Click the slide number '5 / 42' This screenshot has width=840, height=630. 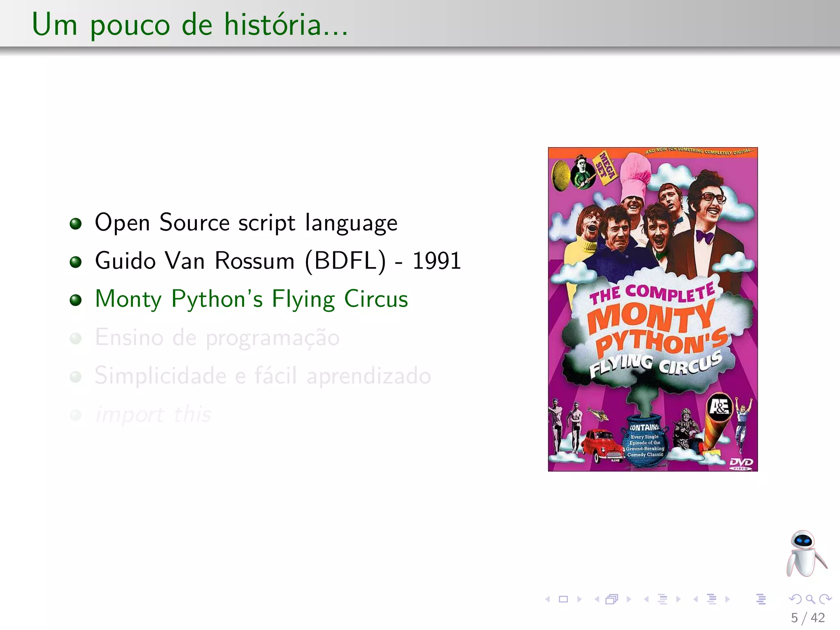click(808, 618)
